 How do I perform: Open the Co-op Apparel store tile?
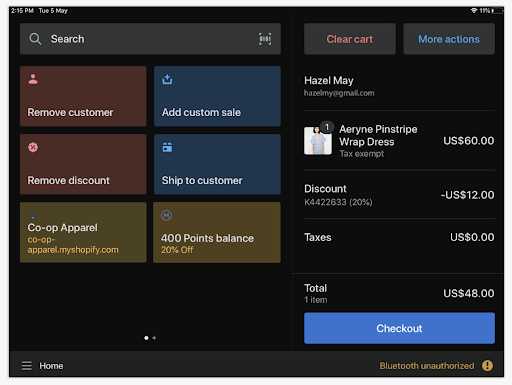pos(83,232)
